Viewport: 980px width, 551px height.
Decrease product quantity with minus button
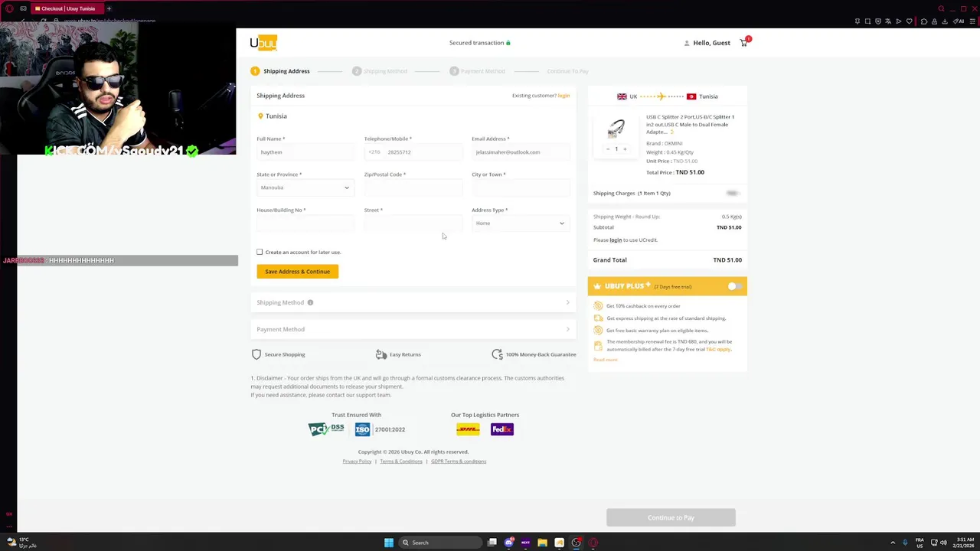click(608, 148)
